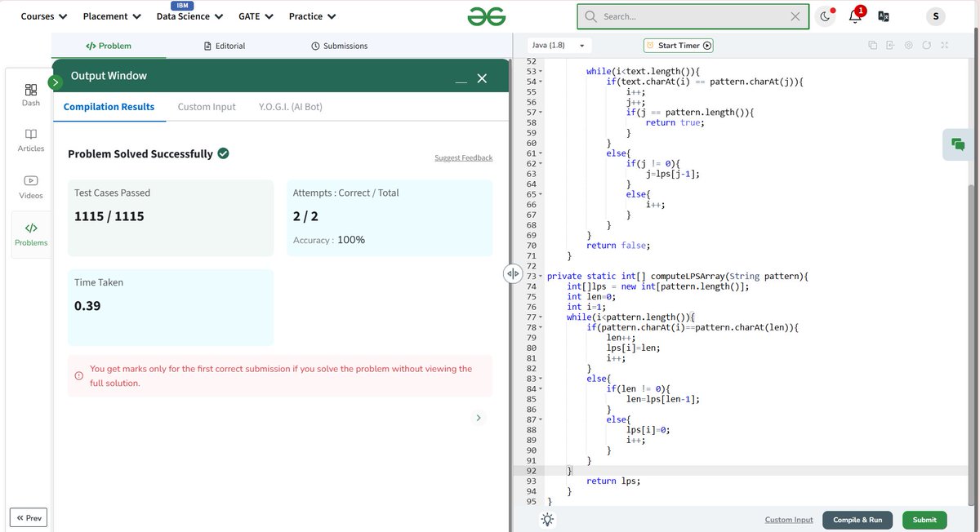This screenshot has height=532, width=980.
Task: Open the Java (1.8) language dropdown
Action: pyautogui.click(x=558, y=46)
